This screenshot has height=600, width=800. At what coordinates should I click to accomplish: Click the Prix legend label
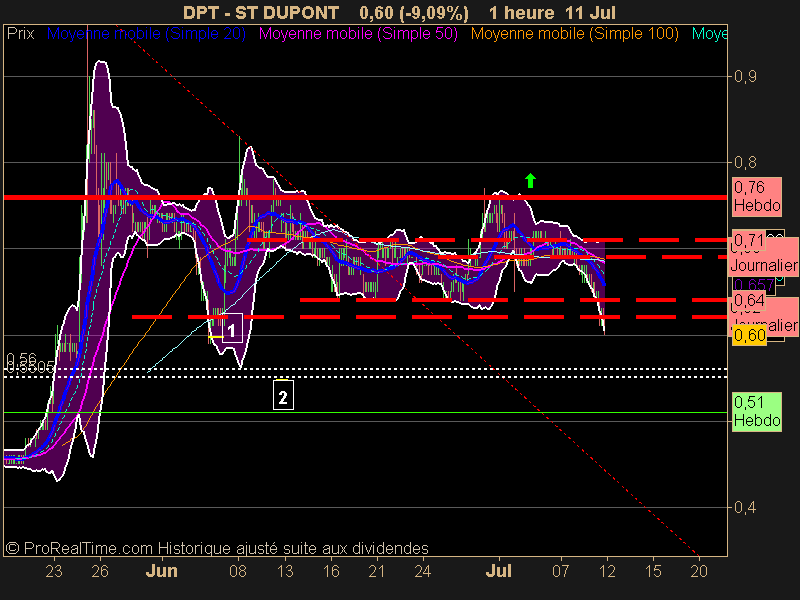[20, 34]
